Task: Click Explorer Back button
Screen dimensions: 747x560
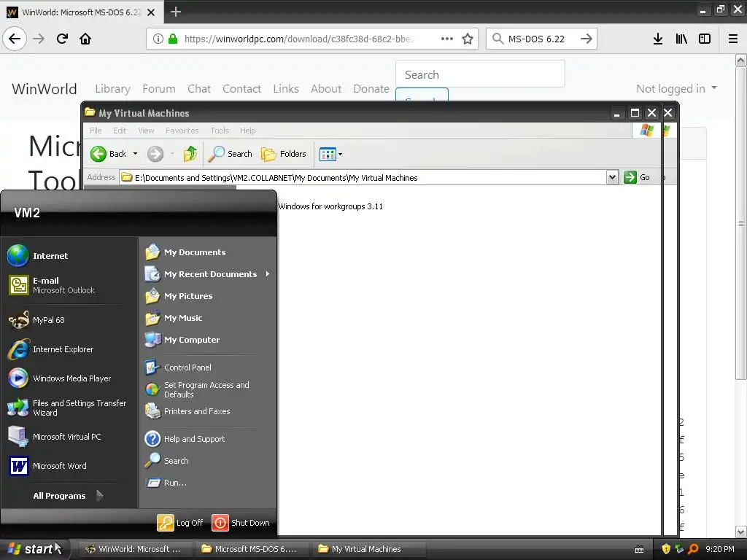Action: pos(109,154)
